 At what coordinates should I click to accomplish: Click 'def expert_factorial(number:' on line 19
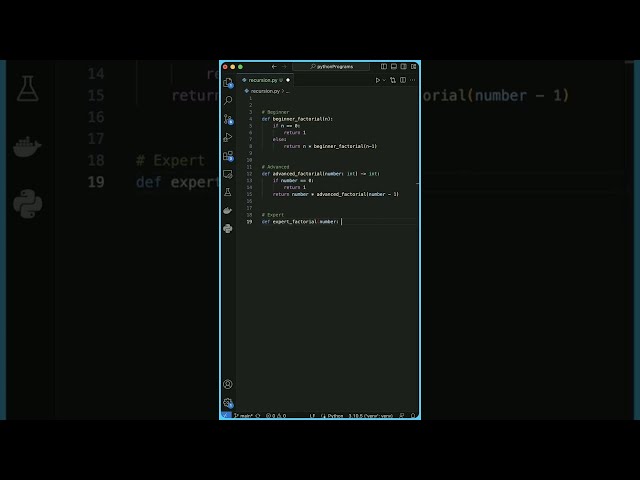(x=300, y=222)
